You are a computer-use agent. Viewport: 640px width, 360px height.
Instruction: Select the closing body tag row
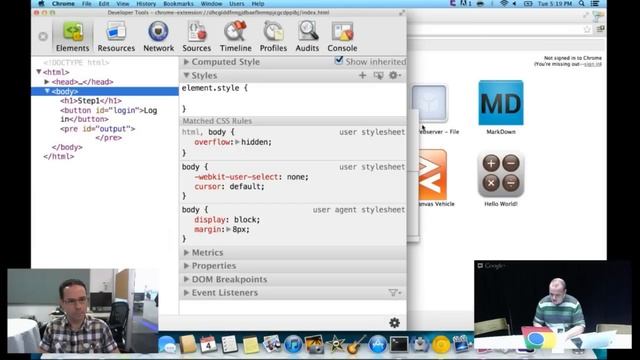[67, 147]
